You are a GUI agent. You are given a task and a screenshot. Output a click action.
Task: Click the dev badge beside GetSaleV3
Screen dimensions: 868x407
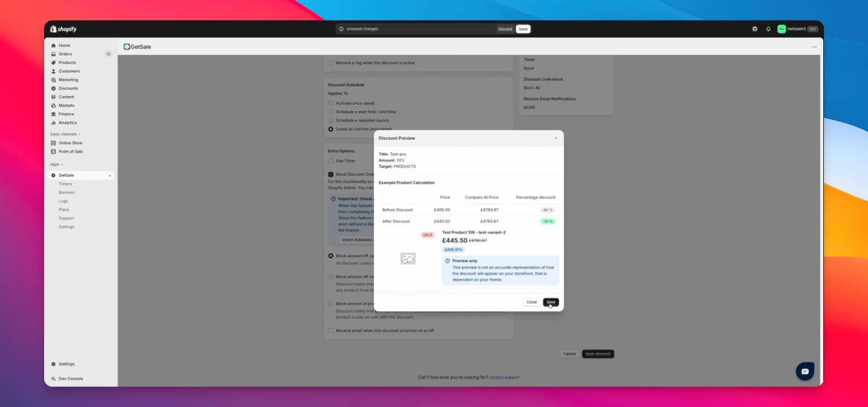point(813,29)
